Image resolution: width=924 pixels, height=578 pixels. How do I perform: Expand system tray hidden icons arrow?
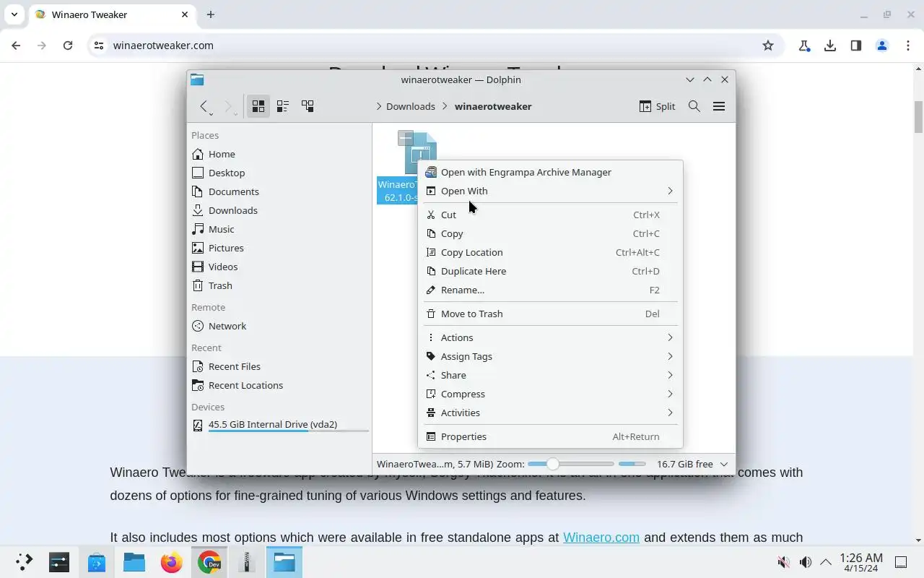(826, 562)
